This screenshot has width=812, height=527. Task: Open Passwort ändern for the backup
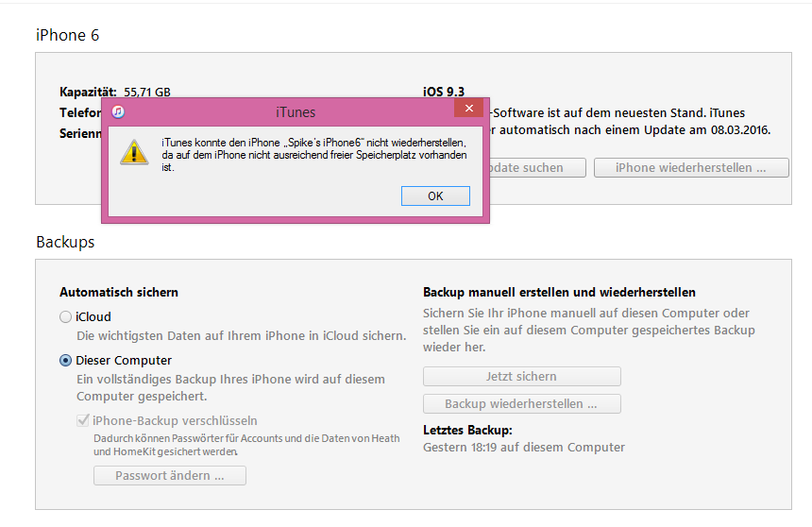[170, 476]
